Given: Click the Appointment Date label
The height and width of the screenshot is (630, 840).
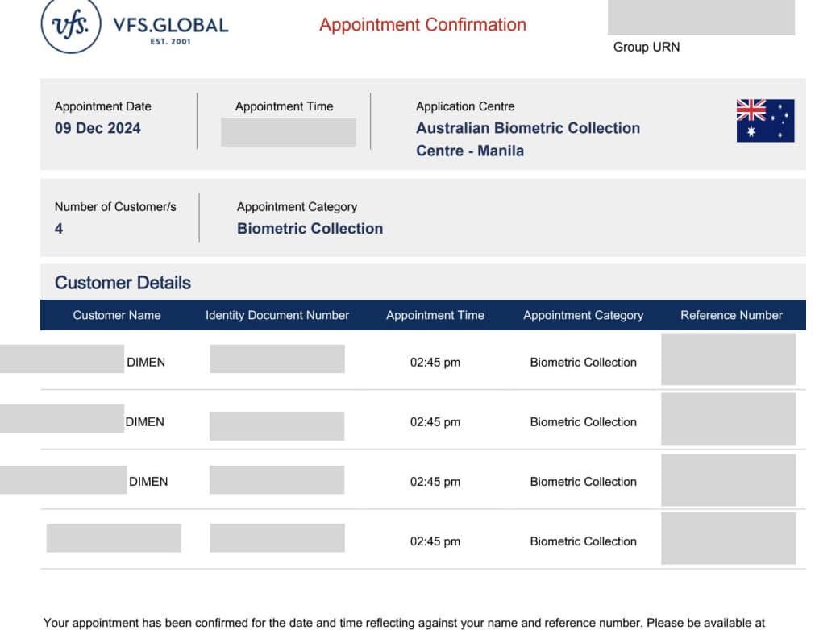Looking at the screenshot, I should coord(102,106).
